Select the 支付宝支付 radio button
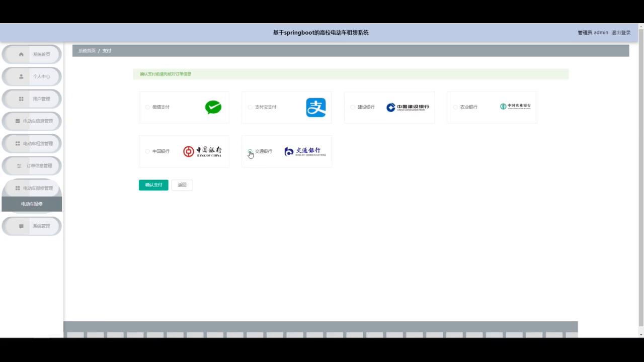This screenshot has width=644, height=362. (x=250, y=107)
